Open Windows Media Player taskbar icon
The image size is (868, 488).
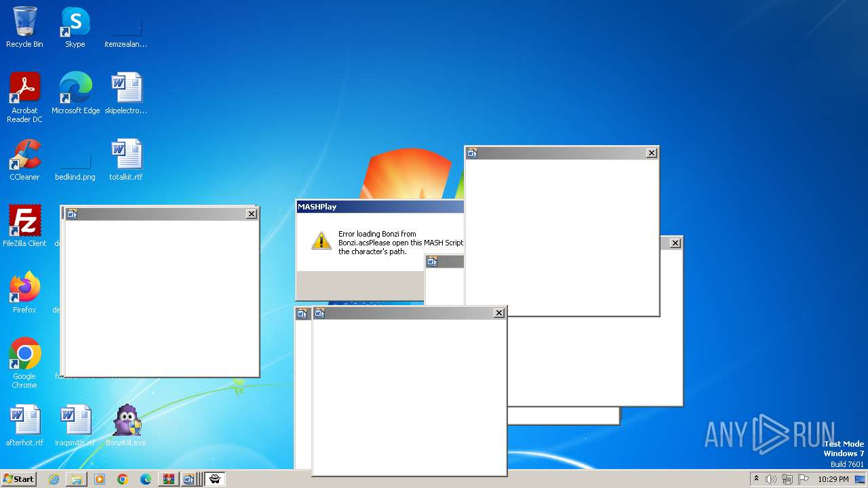coord(100,479)
